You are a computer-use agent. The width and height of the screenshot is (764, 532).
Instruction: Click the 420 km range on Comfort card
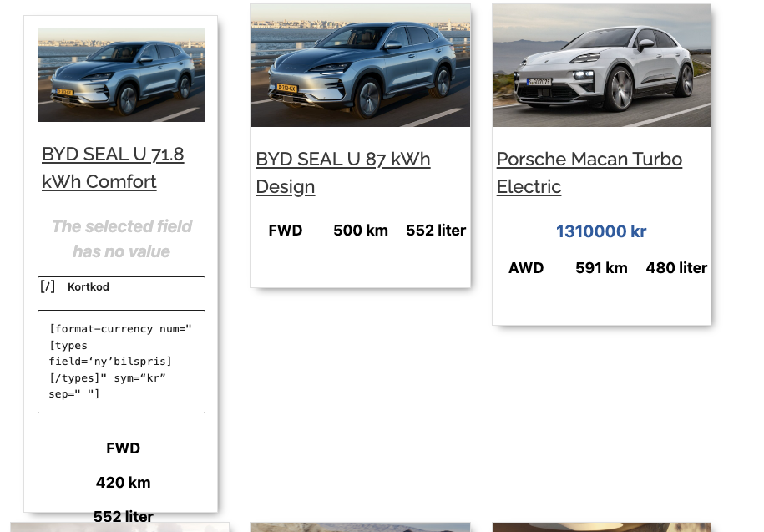(x=124, y=483)
